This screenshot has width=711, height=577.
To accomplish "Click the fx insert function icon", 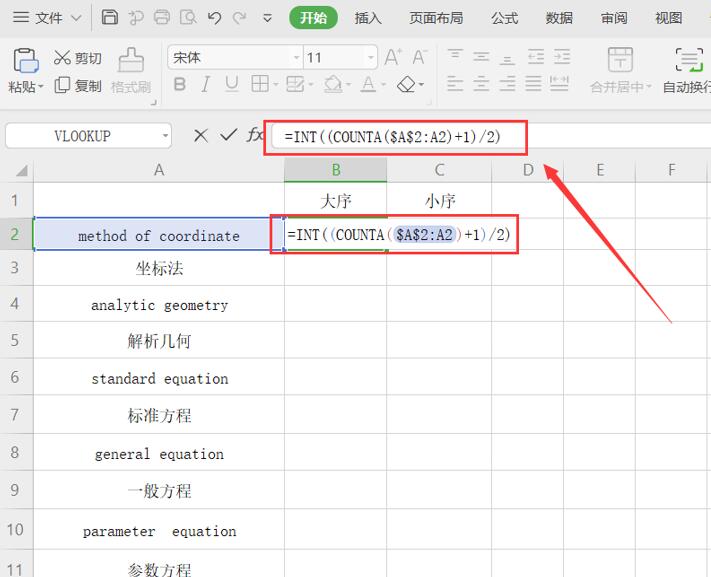I will coord(255,135).
